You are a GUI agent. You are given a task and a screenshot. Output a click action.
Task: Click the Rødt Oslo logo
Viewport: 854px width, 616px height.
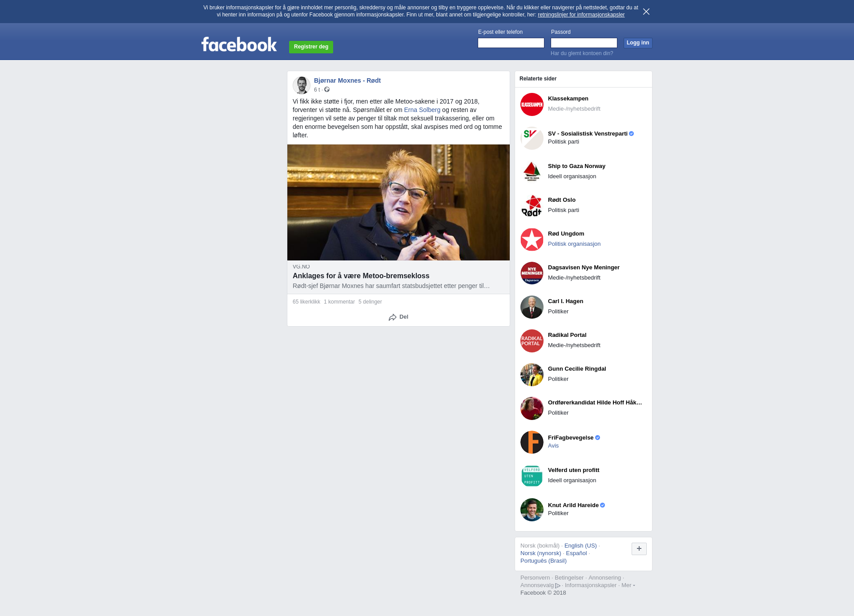(x=532, y=206)
